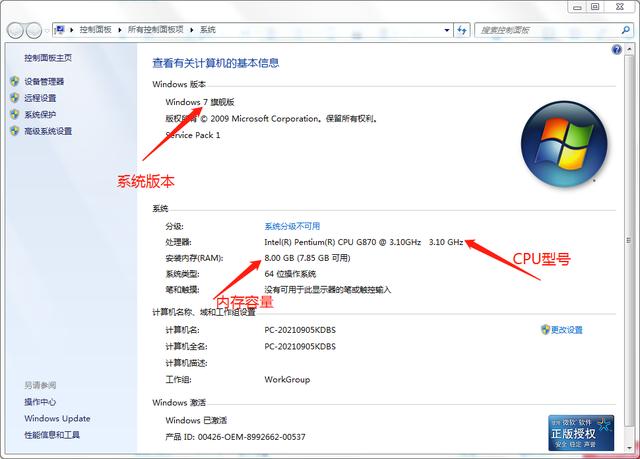Click the 没有可用于此显示器的笔或触控输入 text
The height and width of the screenshot is (459, 640).
point(327,290)
